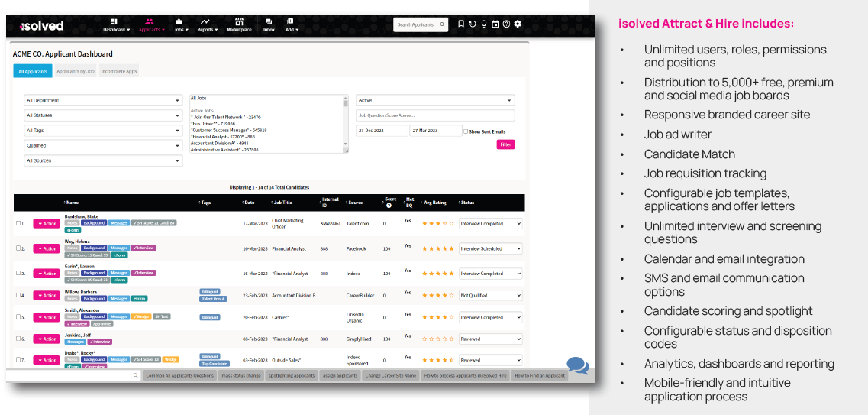Open the Applicants people icon menu
This screenshot has height=415, width=868.
(149, 21)
